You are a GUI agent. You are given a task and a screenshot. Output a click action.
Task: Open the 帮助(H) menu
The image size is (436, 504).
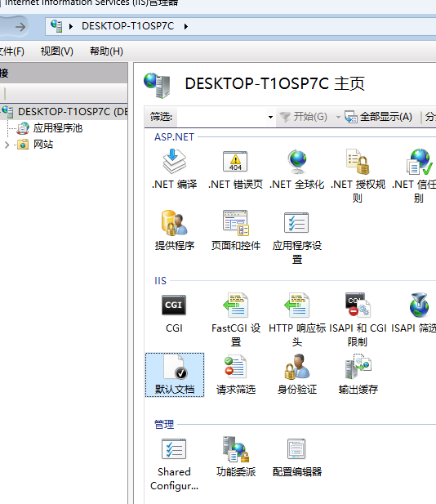106,51
